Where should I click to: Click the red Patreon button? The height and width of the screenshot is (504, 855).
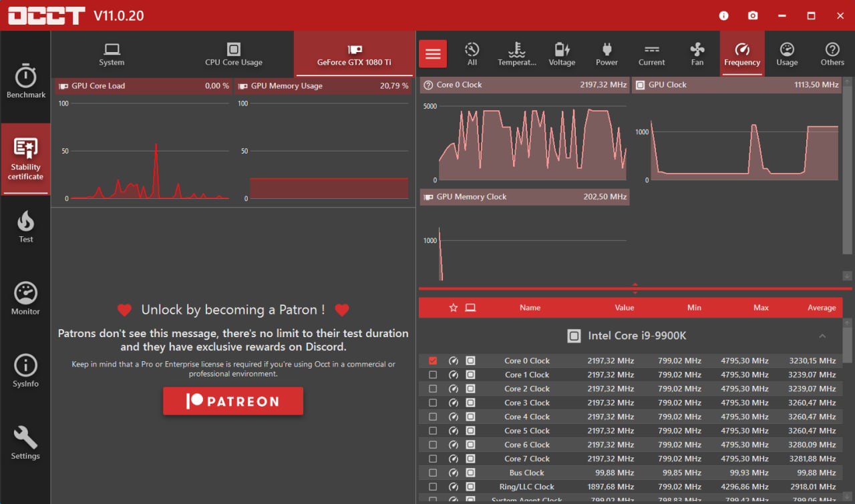tap(233, 401)
